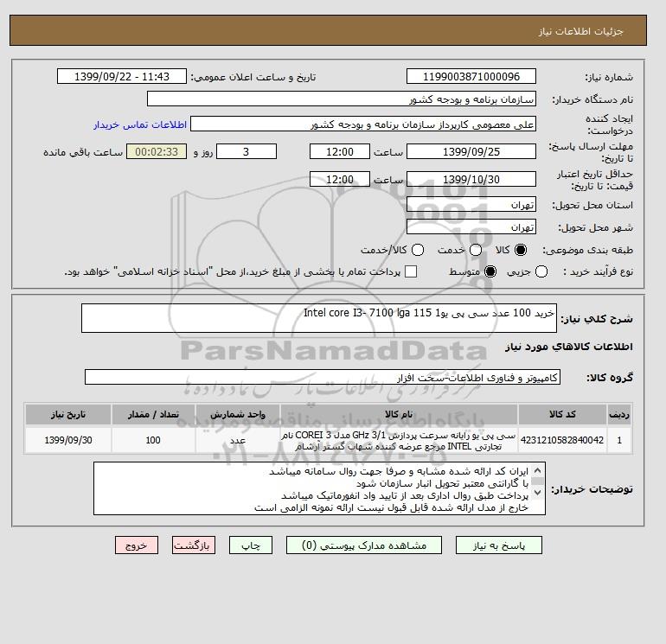Click the item name cell COREI 3

coord(399,440)
